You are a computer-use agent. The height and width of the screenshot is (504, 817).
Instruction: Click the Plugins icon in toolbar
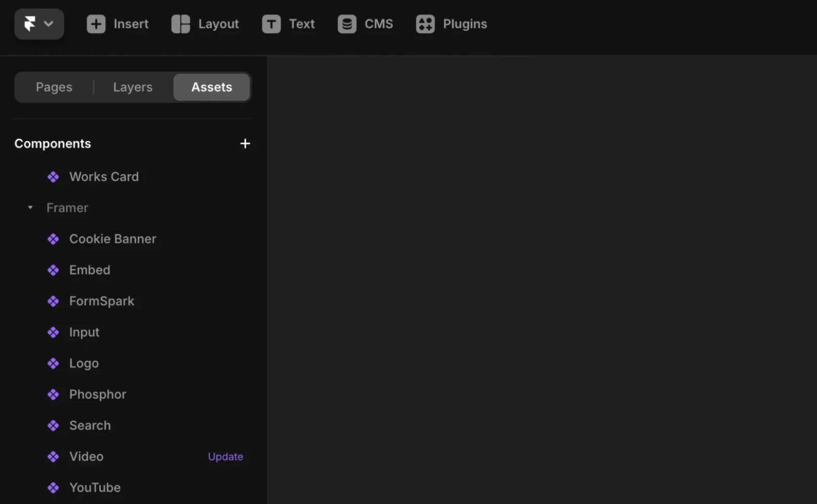coord(425,24)
